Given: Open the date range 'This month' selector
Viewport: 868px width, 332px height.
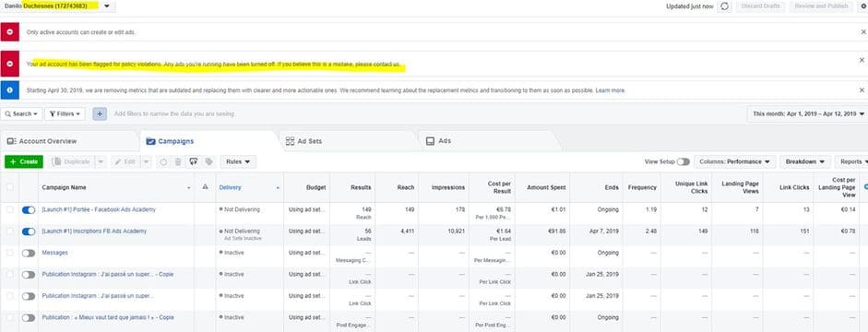Looking at the screenshot, I should (808, 114).
